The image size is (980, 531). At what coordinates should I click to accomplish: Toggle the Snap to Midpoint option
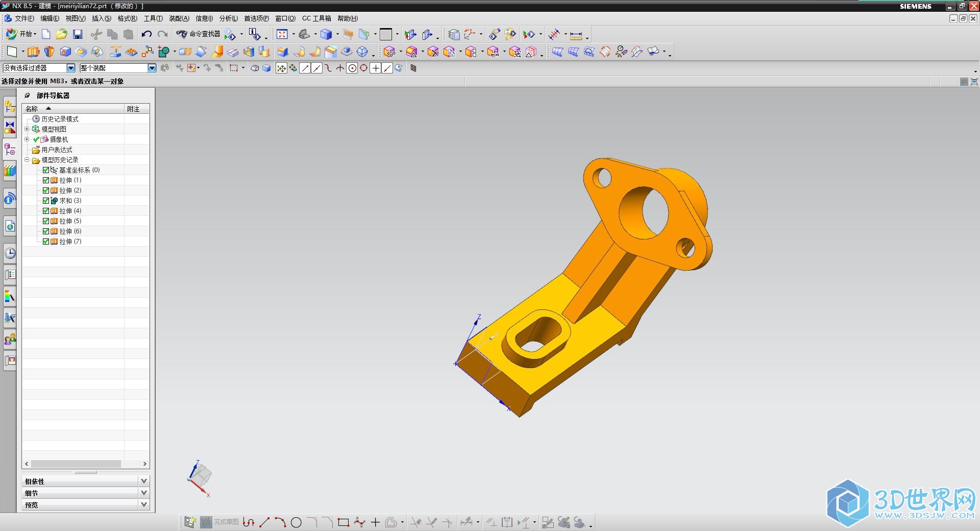point(316,68)
